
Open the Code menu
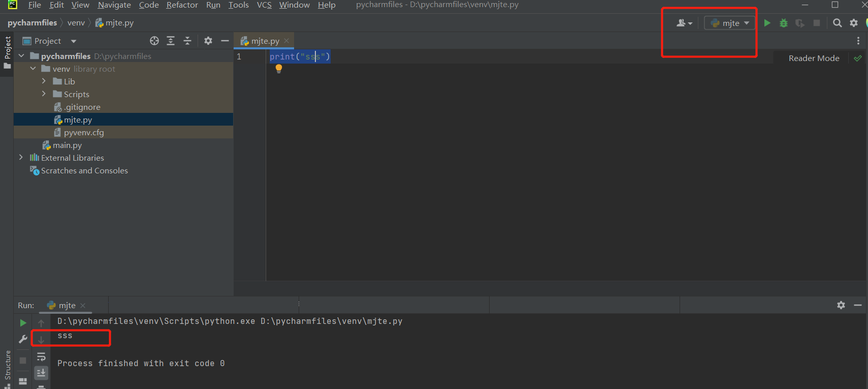pyautogui.click(x=149, y=5)
